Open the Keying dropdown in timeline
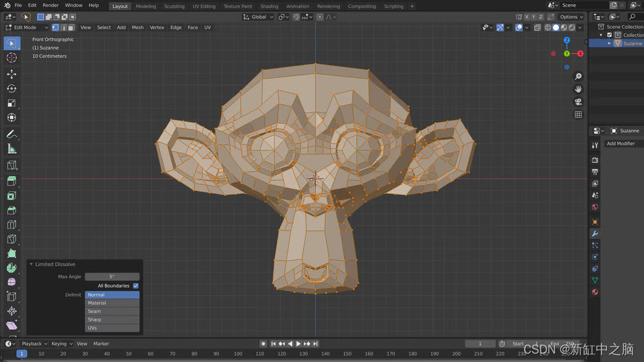 pos(62,343)
